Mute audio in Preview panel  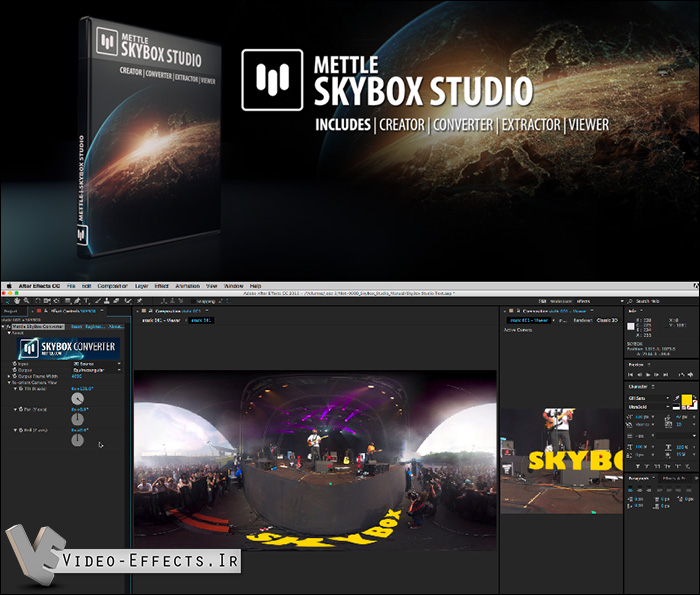point(690,374)
